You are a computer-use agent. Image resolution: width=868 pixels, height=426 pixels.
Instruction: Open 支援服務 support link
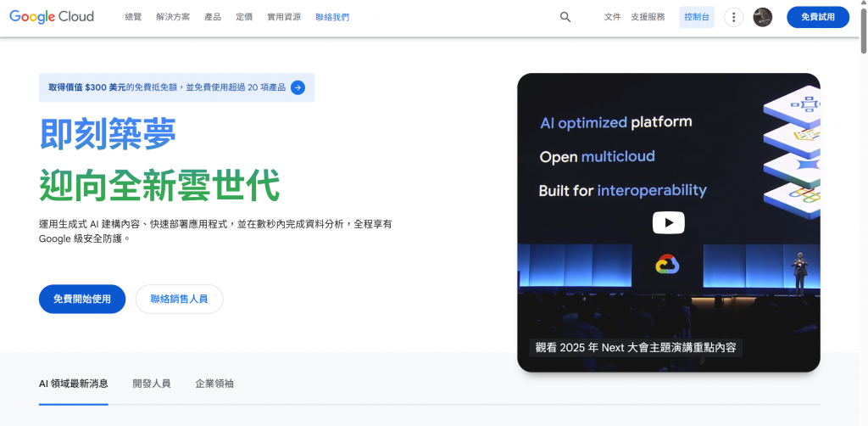[x=648, y=17]
